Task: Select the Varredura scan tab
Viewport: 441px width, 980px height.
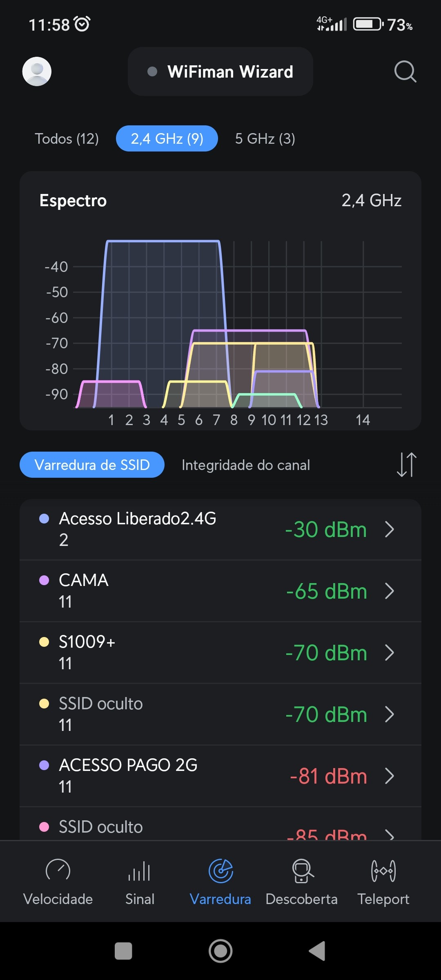Action: coord(220,882)
